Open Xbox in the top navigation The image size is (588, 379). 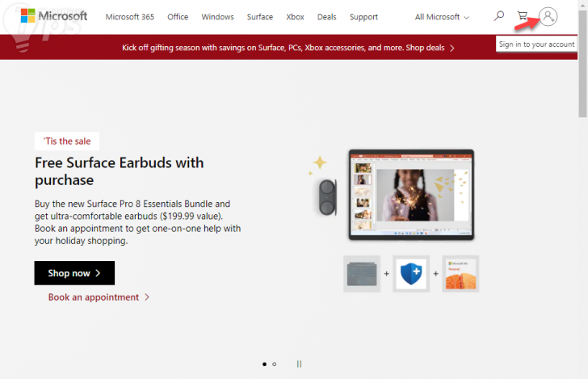[295, 17]
